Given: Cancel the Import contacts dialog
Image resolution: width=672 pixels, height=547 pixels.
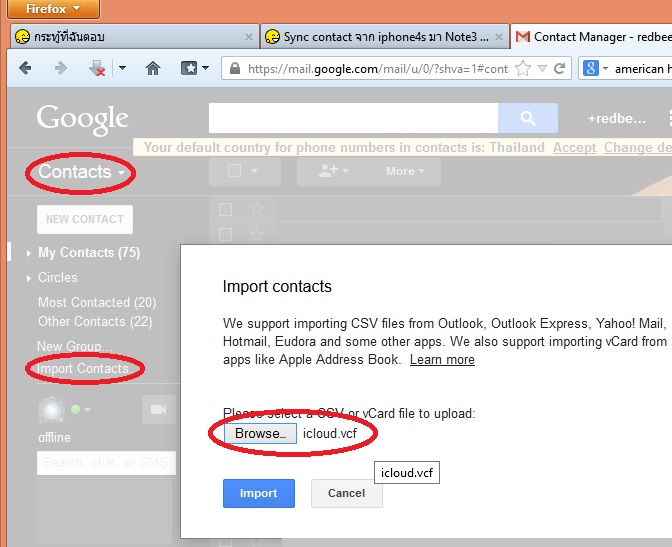Looking at the screenshot, I should click(x=346, y=493).
